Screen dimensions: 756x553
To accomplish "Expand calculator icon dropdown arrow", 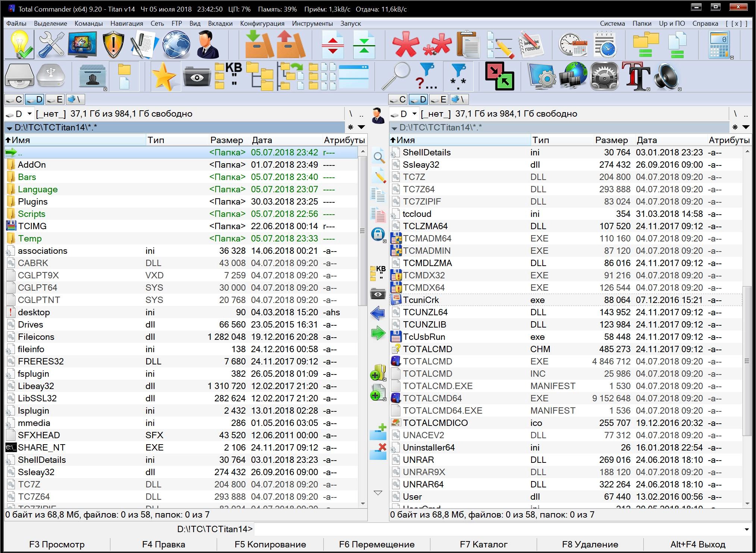I will tap(732, 57).
